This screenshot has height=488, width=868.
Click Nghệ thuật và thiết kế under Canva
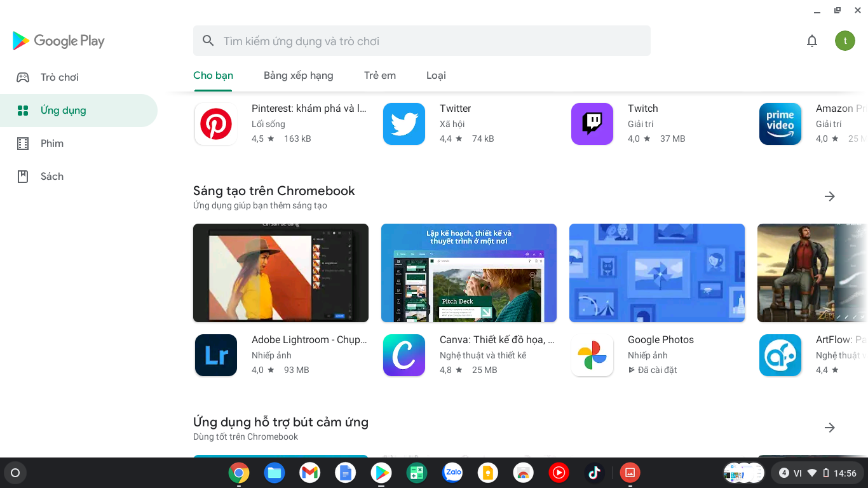click(x=483, y=355)
